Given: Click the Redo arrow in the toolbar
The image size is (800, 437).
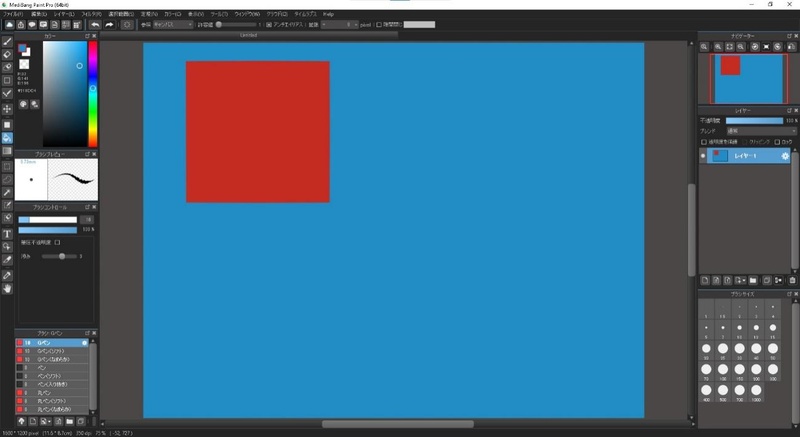Looking at the screenshot, I should (x=109, y=24).
